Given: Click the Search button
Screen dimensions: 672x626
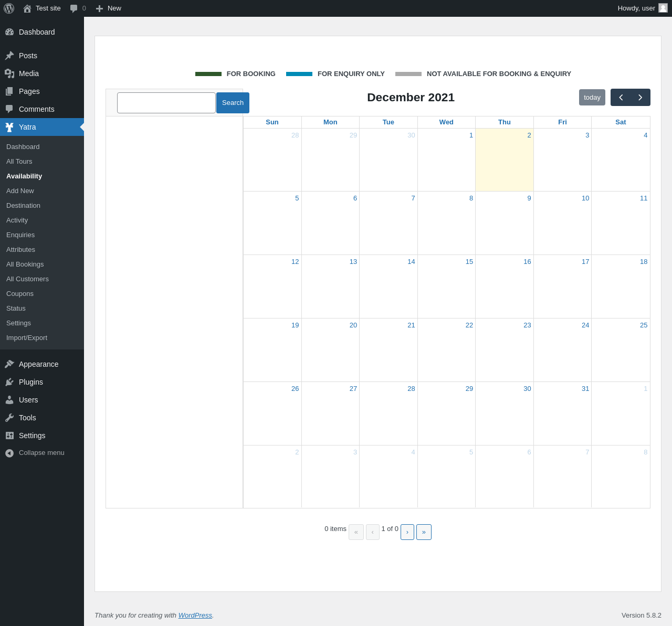Looking at the screenshot, I should [233, 103].
